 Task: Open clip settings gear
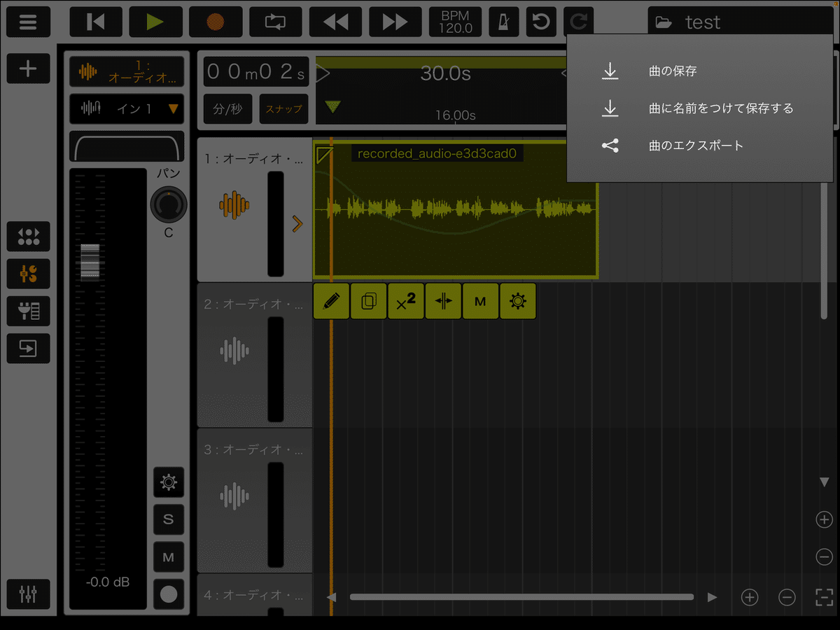(518, 301)
